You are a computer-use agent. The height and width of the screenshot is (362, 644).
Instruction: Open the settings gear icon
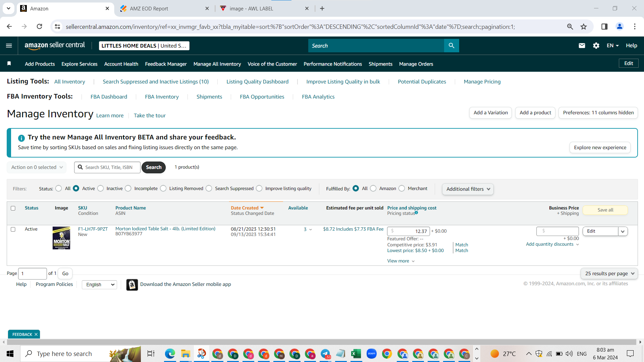pos(596,46)
